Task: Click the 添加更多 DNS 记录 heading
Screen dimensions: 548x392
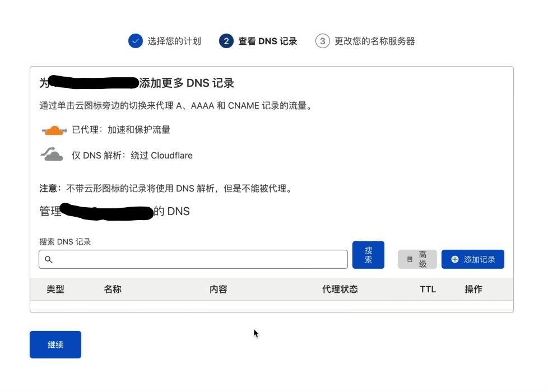Action: tap(187, 83)
